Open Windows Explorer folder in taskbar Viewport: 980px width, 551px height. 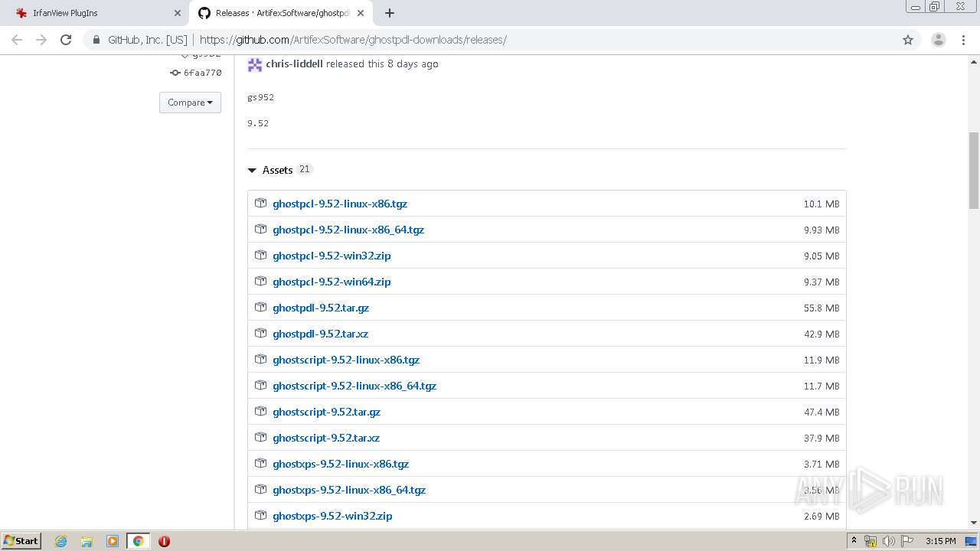87,541
